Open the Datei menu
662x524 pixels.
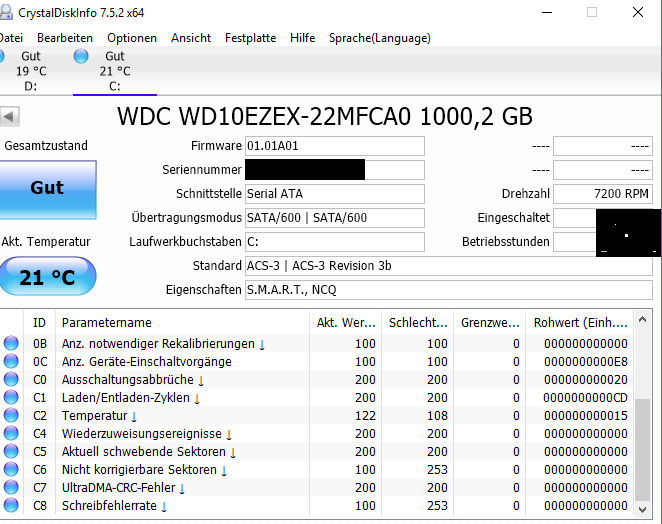11,38
